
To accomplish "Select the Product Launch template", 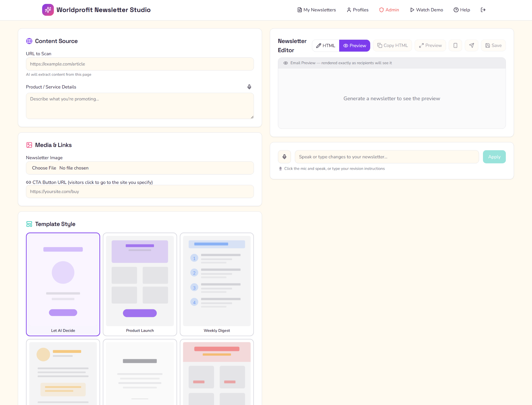I will point(140,284).
